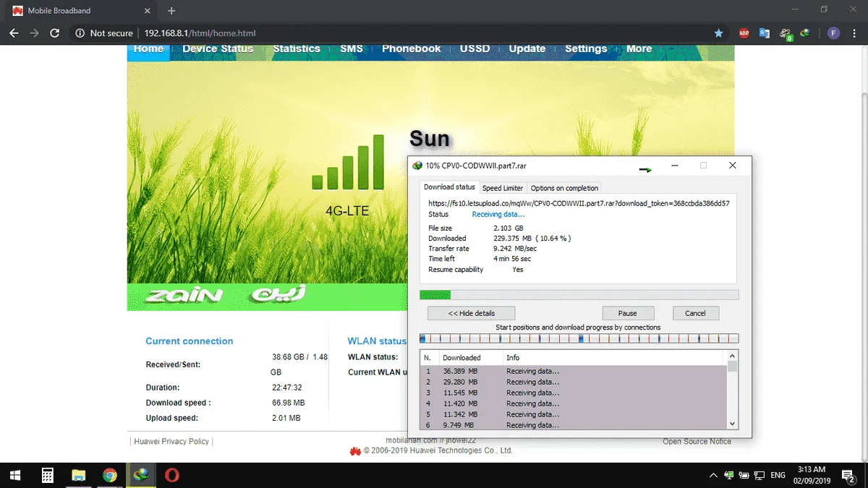Click the download URL text in IDM

(579, 203)
